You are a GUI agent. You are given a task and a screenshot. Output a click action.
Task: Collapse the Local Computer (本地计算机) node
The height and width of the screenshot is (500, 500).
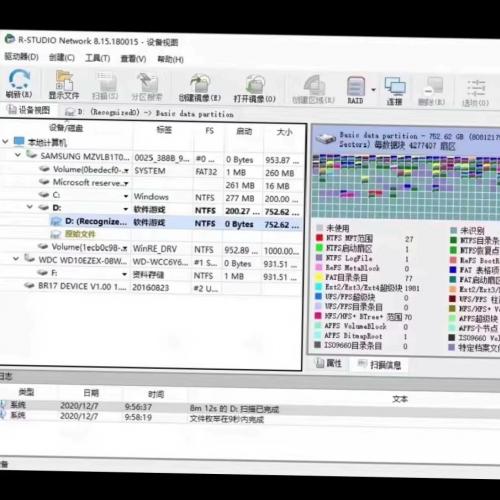pos(5,141)
